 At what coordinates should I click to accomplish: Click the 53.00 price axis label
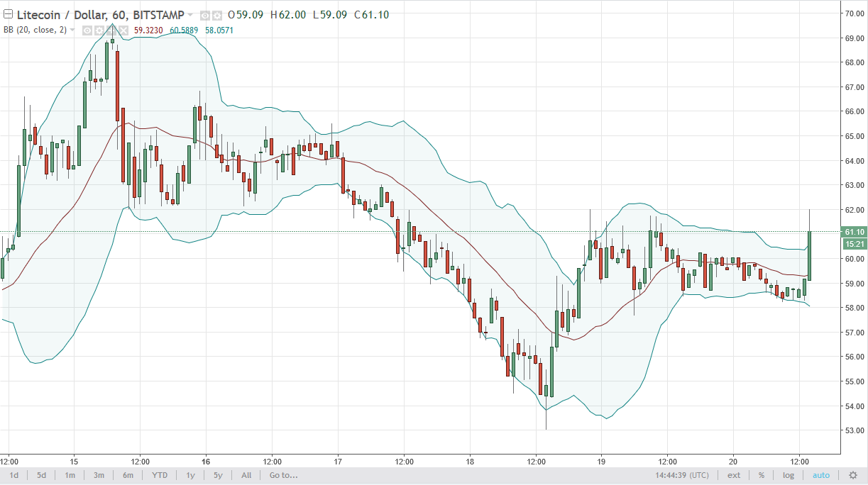pyautogui.click(x=853, y=430)
